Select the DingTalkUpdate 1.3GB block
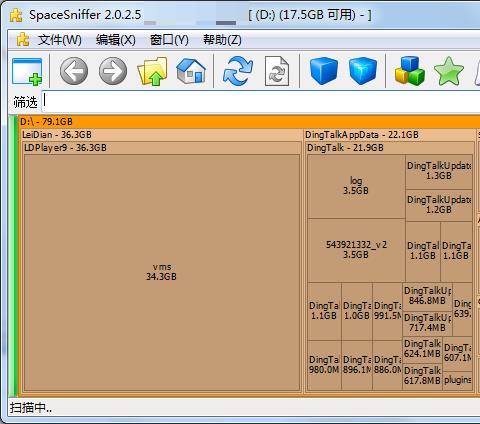 439,172
